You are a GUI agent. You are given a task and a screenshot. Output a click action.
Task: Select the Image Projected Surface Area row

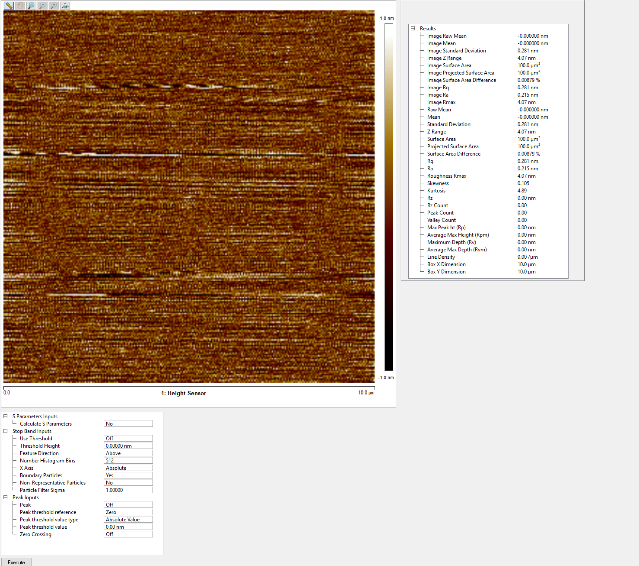[x=488, y=73]
